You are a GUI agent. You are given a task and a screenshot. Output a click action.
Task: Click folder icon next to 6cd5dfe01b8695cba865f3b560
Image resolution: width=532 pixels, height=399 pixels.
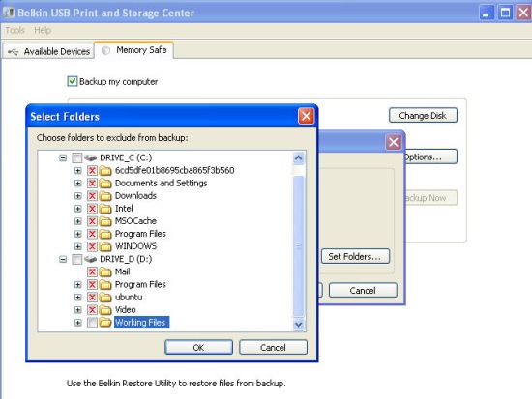tap(105, 170)
